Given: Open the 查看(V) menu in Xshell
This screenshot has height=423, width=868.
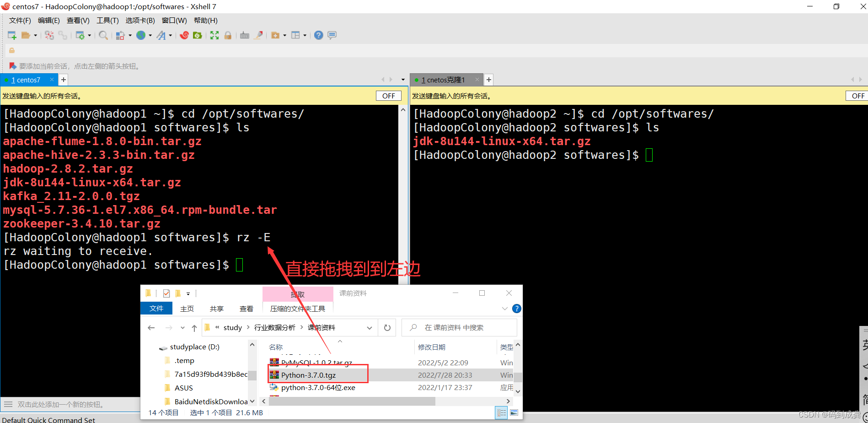Looking at the screenshot, I should [77, 20].
